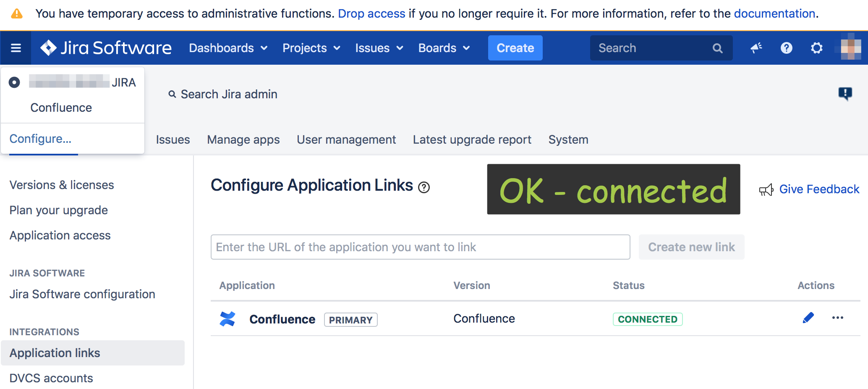Focus the application URL input field
Image resolution: width=868 pixels, height=389 pixels.
tap(420, 247)
